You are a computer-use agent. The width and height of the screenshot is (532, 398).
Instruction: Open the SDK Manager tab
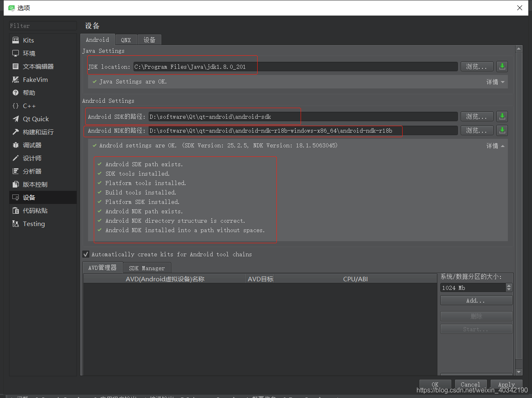point(147,268)
